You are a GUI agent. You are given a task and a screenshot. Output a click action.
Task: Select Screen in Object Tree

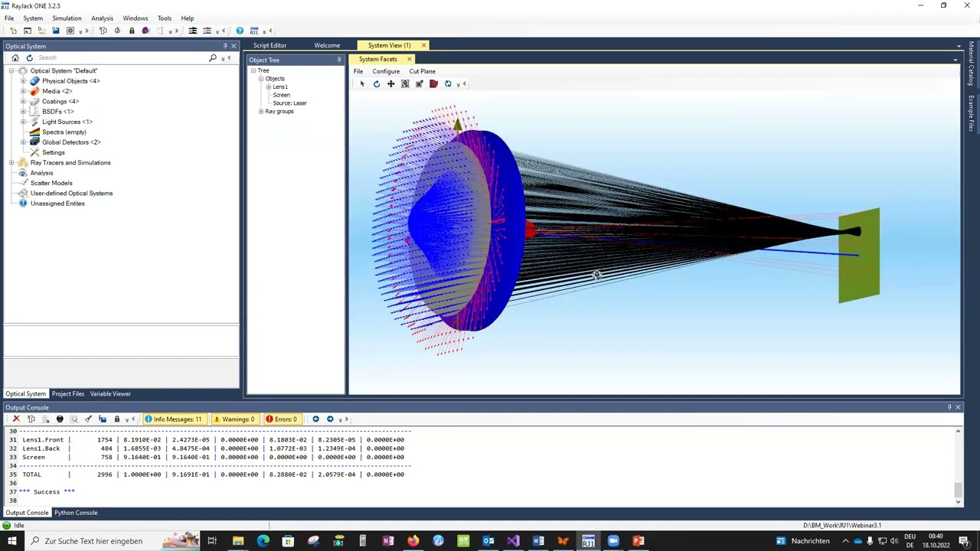281,95
